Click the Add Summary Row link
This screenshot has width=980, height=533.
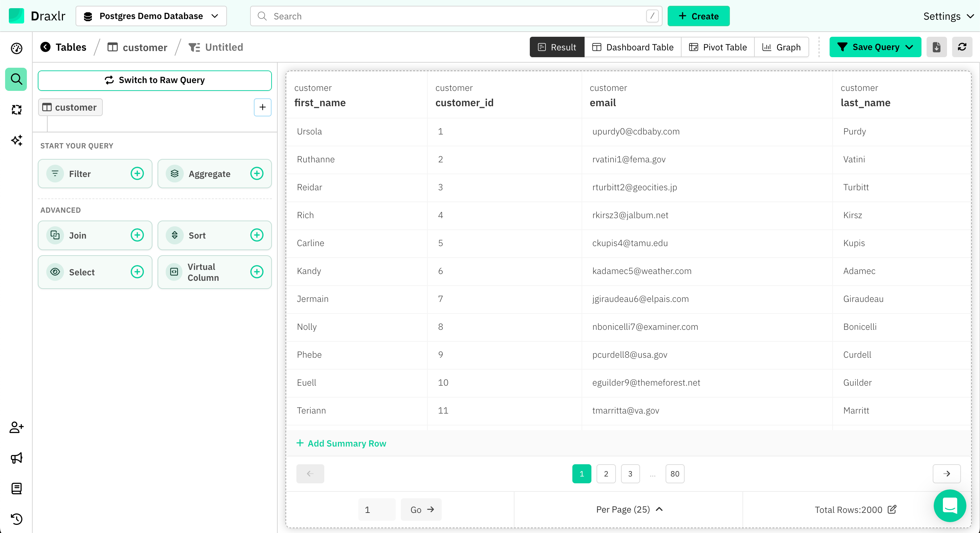click(x=341, y=443)
